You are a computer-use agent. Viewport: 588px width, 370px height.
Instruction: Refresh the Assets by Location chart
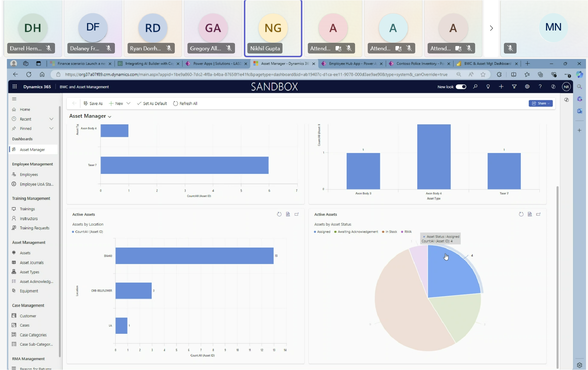279,214
